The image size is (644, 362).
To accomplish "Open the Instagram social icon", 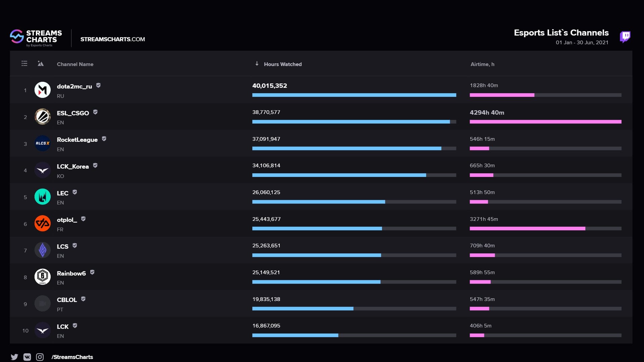I will (x=40, y=357).
